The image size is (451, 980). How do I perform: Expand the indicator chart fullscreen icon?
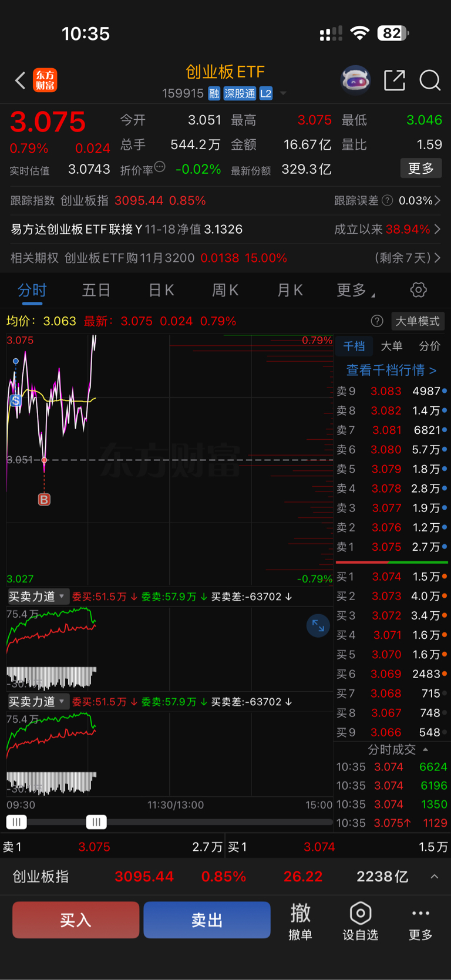(318, 625)
